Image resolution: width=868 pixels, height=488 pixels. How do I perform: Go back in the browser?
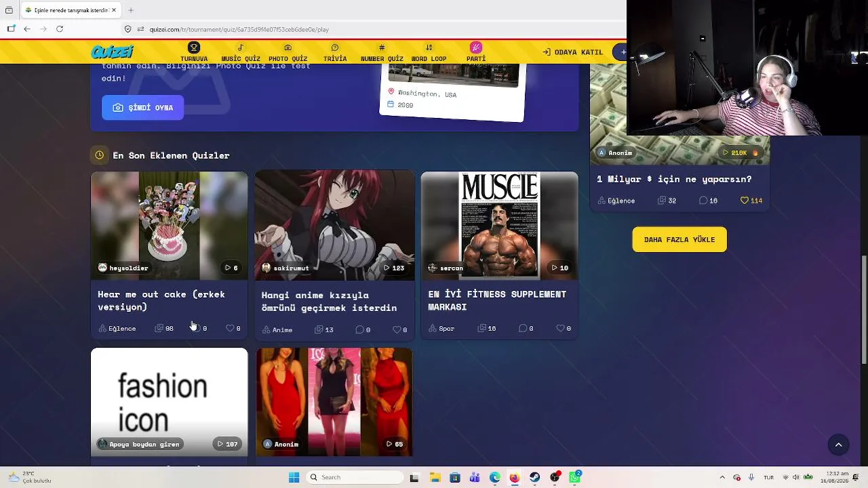(27, 29)
